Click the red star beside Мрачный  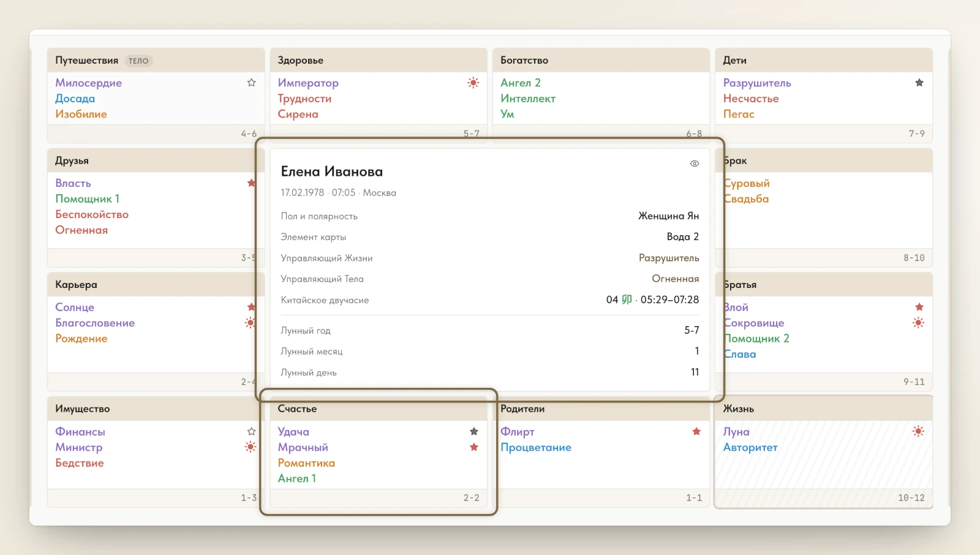(x=473, y=447)
